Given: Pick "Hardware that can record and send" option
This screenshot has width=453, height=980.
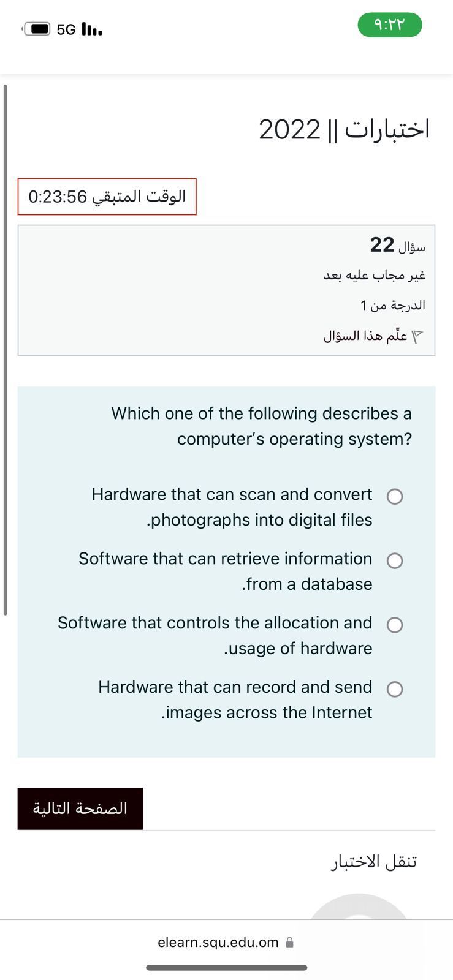Looking at the screenshot, I should [395, 689].
